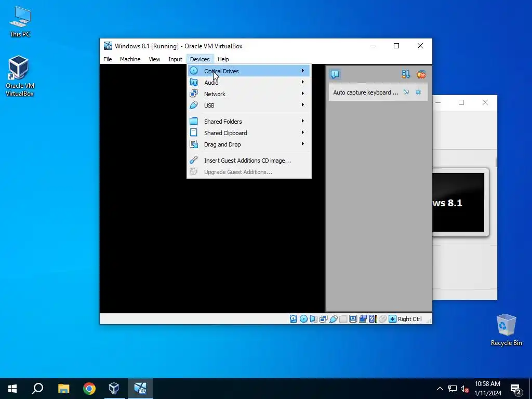Open File Explorer from the taskbar
Image resolution: width=532 pixels, height=399 pixels.
[63, 389]
